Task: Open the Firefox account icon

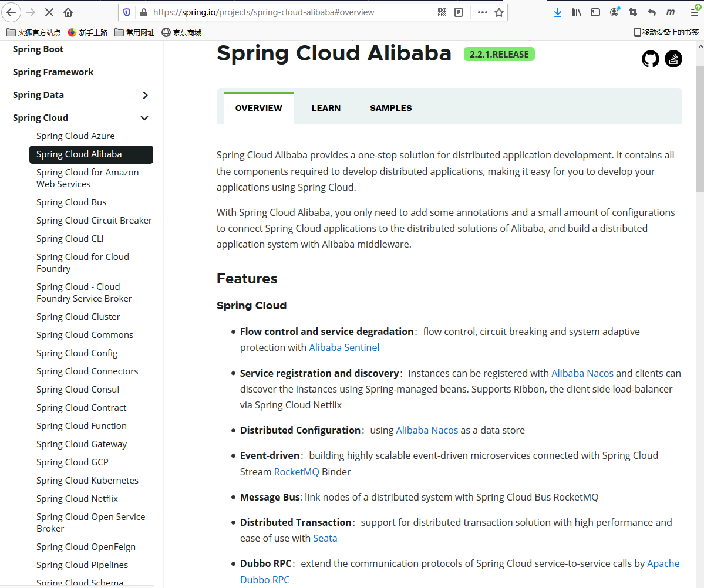Action: [614, 12]
